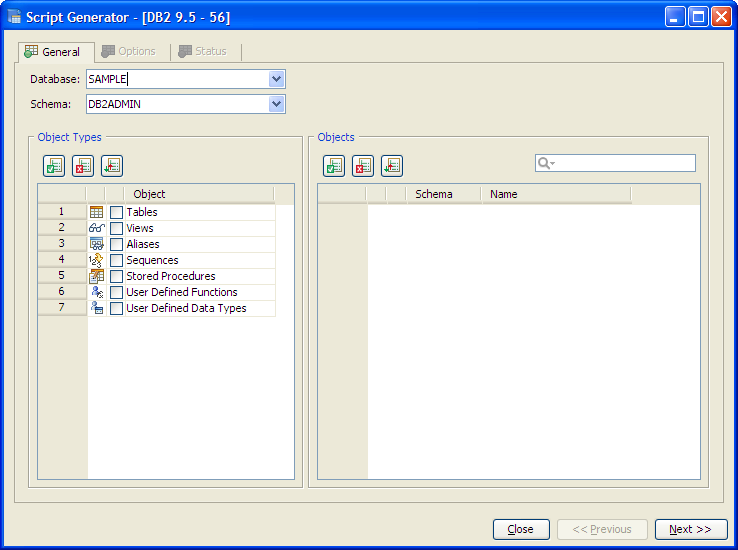The height and width of the screenshot is (550, 738).
Task: Click the Object column header
Action: coord(199,194)
